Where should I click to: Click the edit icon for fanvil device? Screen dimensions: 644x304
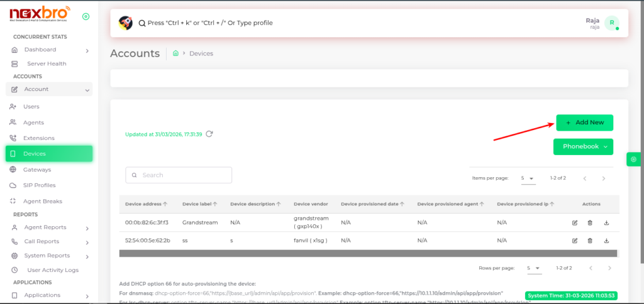574,241
